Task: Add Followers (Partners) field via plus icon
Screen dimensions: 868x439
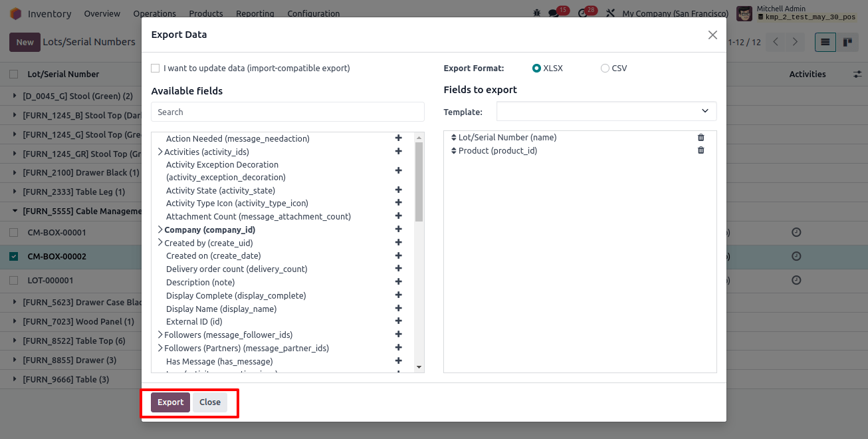Action: pos(399,348)
